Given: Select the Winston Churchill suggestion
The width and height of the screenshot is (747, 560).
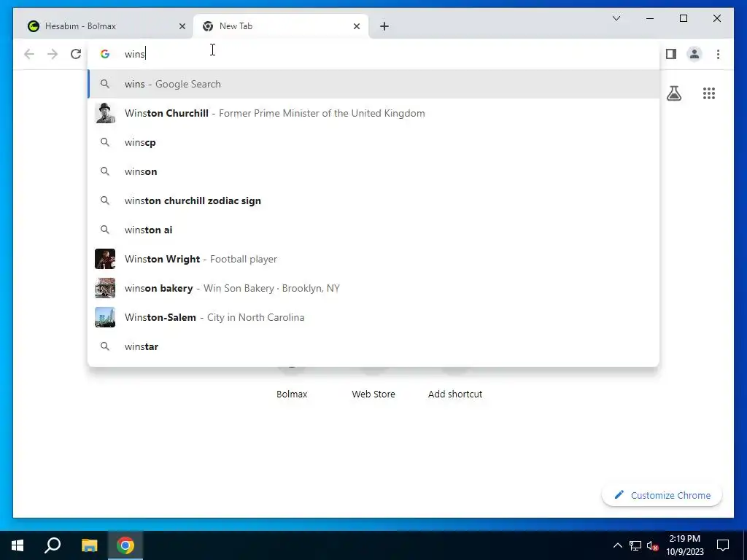Looking at the screenshot, I should [x=373, y=113].
